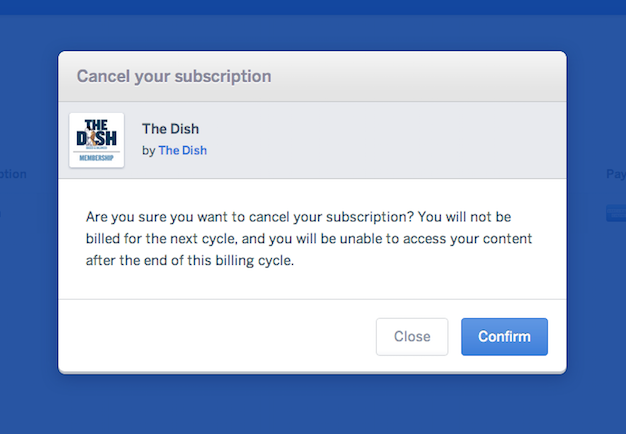Click the "by" text before the creator link
The width and height of the screenshot is (626, 434).
[x=149, y=151]
